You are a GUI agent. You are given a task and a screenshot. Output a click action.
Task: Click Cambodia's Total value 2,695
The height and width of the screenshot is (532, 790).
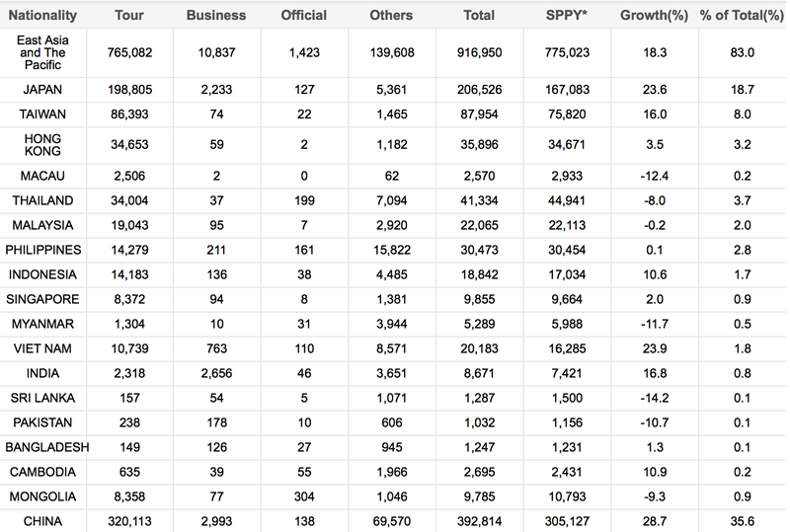pos(479,472)
